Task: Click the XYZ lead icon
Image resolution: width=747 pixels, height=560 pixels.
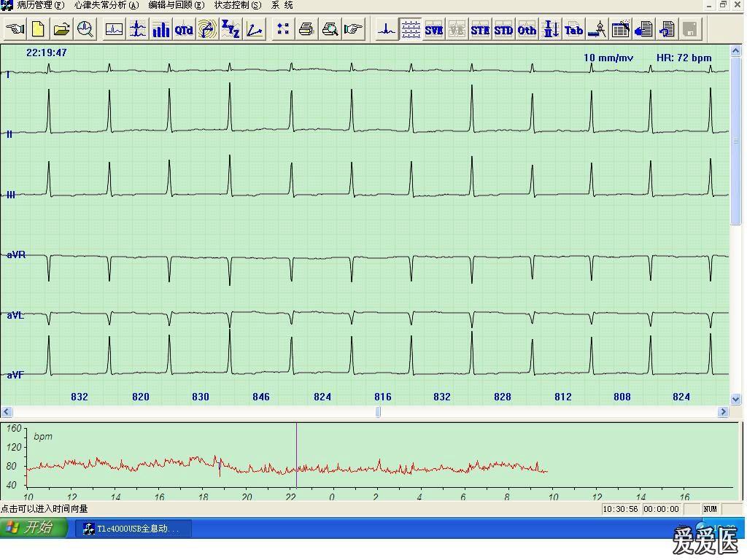Action: (x=231, y=29)
